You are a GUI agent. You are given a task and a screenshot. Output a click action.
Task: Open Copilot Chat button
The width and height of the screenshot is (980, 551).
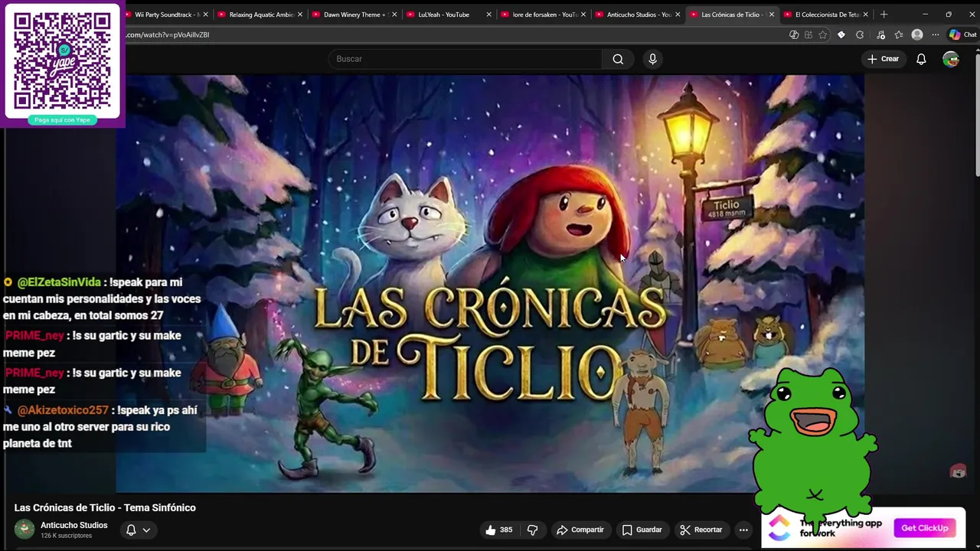pos(963,34)
